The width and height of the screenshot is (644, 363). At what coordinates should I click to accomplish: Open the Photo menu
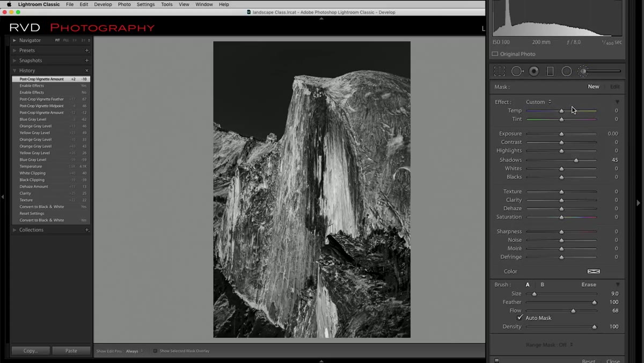(x=124, y=4)
